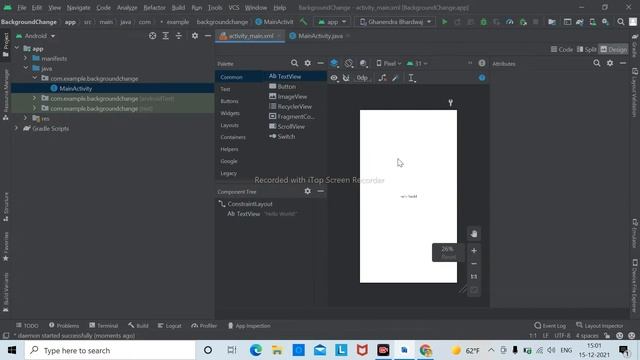Viewport: 640px width, 360px height.
Task: Open Component Tree settings gear
Action: (307, 191)
